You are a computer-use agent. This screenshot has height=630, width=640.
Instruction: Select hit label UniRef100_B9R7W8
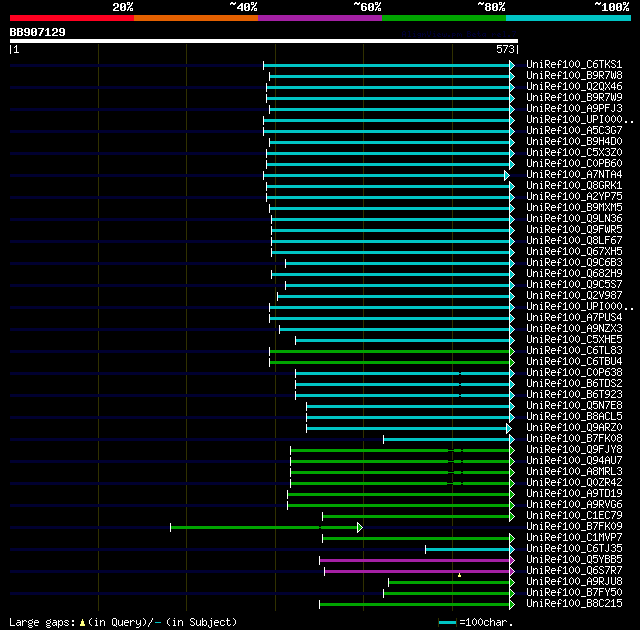[x=574, y=75]
